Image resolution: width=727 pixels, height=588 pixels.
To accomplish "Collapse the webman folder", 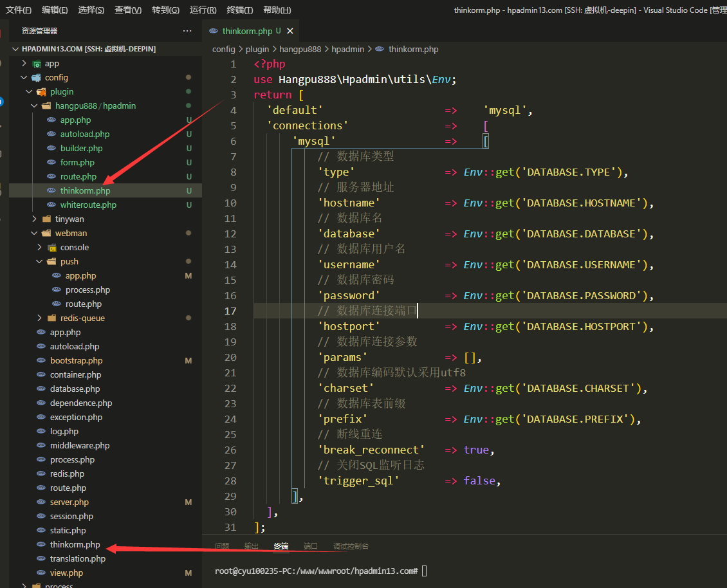I will [34, 234].
